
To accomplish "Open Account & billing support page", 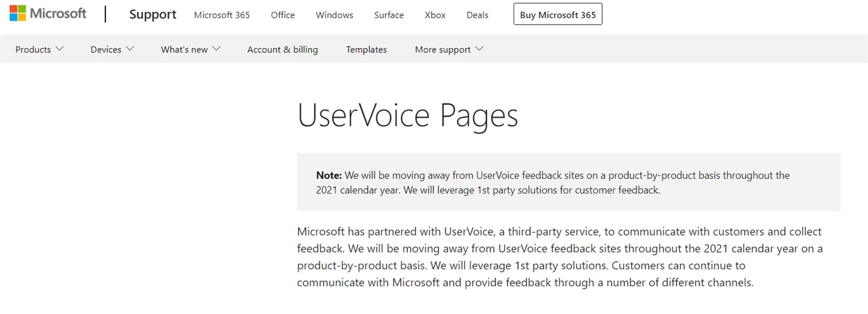I will coord(283,49).
